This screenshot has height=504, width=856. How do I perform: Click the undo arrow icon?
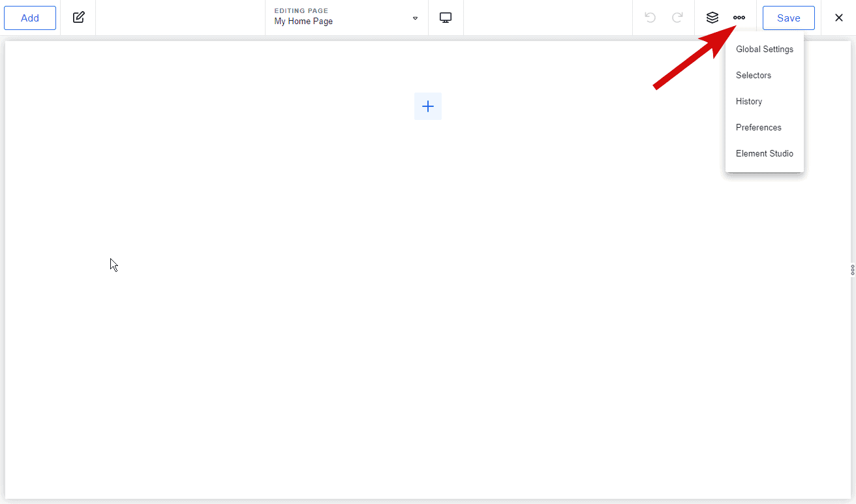pos(650,18)
